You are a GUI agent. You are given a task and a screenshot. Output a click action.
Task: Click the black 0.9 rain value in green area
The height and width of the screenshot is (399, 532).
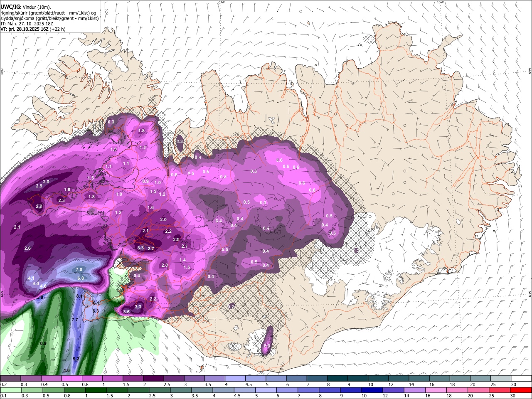43,344
